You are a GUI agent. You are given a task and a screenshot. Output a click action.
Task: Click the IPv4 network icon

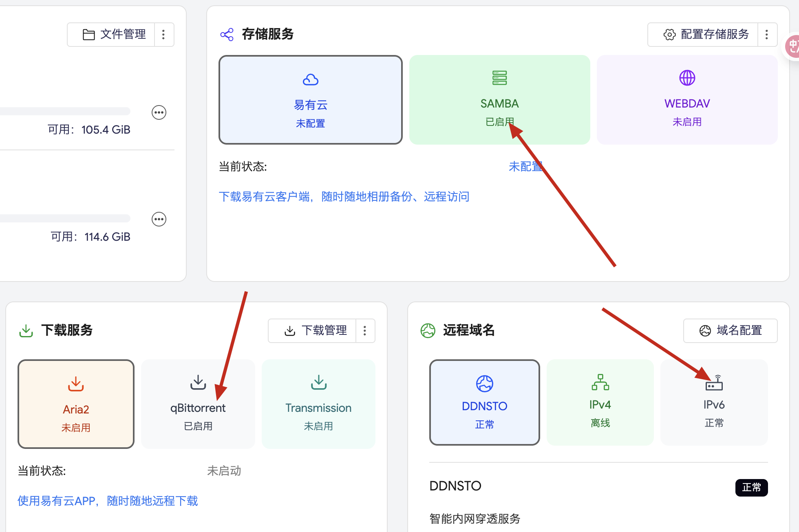click(x=600, y=382)
